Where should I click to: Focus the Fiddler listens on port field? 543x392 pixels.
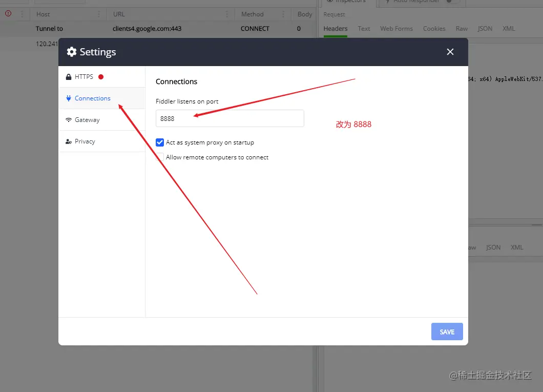pyautogui.click(x=229, y=118)
